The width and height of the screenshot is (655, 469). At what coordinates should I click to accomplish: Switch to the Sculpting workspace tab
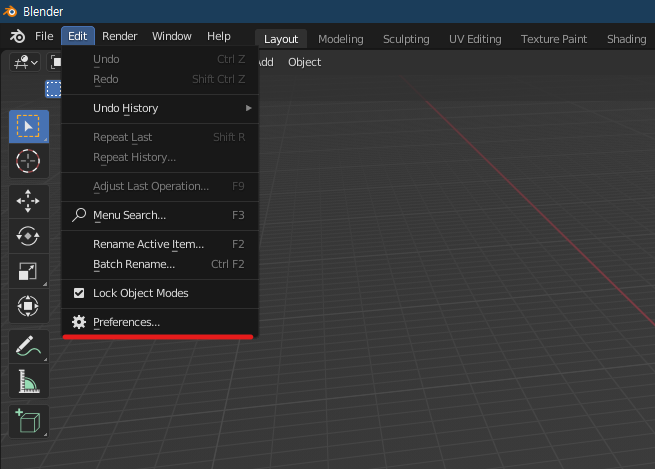[x=406, y=39]
